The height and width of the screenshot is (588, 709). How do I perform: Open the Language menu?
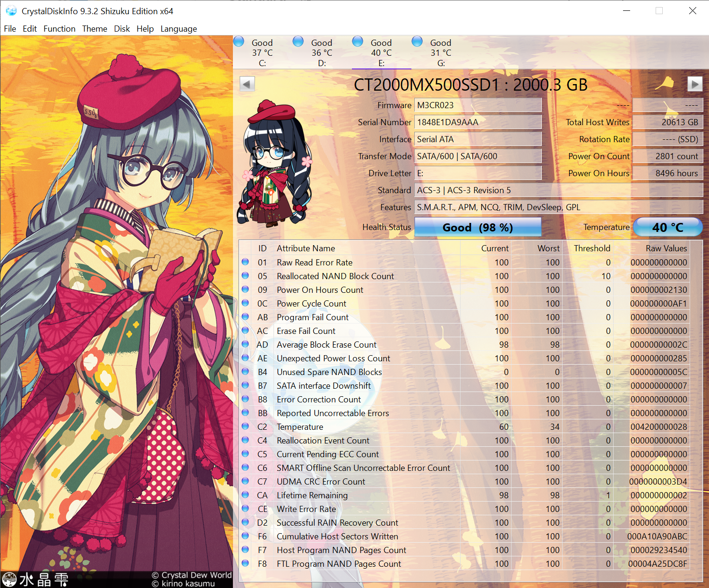(179, 29)
